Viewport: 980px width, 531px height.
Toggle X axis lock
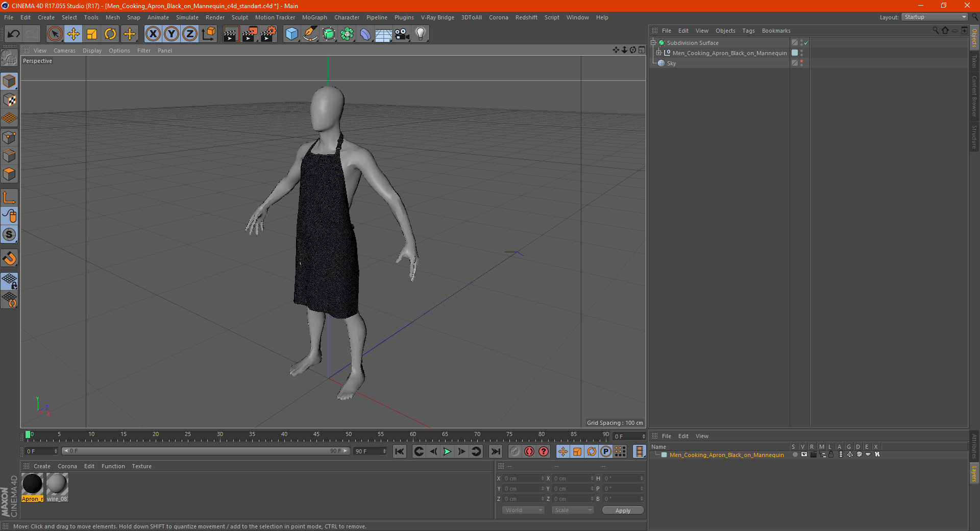pyautogui.click(x=153, y=34)
